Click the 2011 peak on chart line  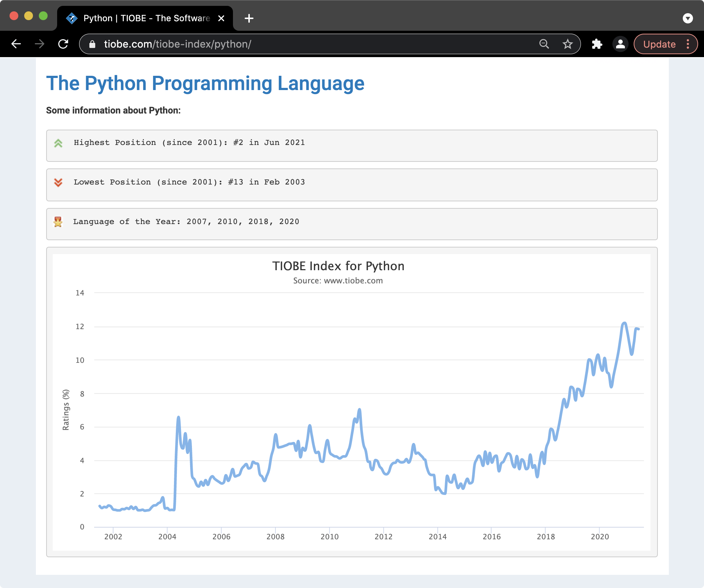[x=360, y=410]
